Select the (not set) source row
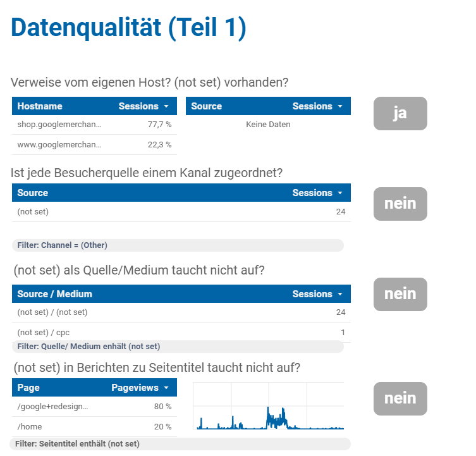 coord(181,212)
